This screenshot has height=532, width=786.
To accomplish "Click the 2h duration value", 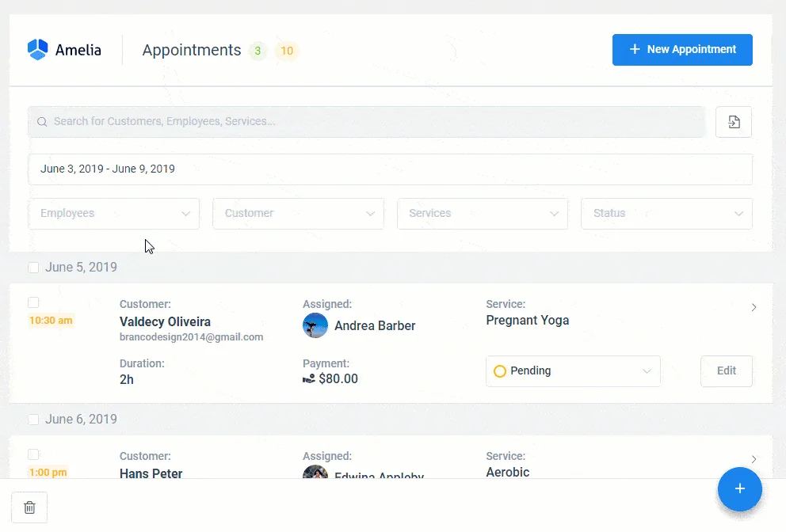I will point(126,380).
